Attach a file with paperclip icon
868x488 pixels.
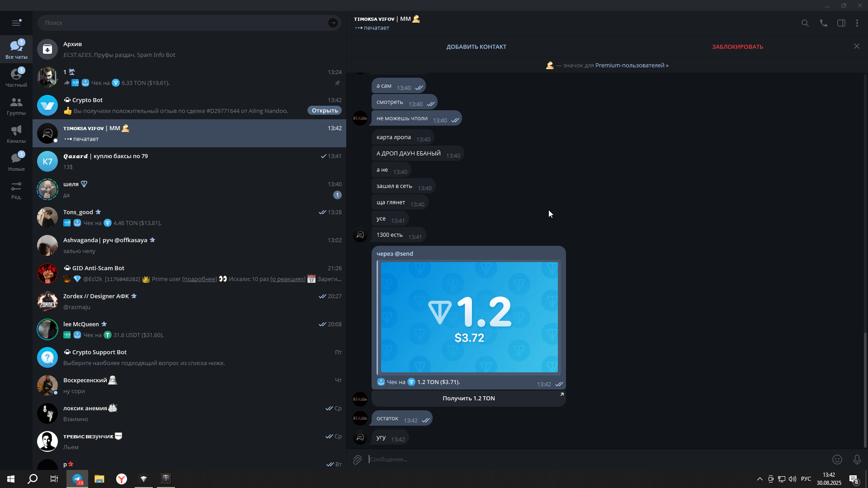point(357,460)
